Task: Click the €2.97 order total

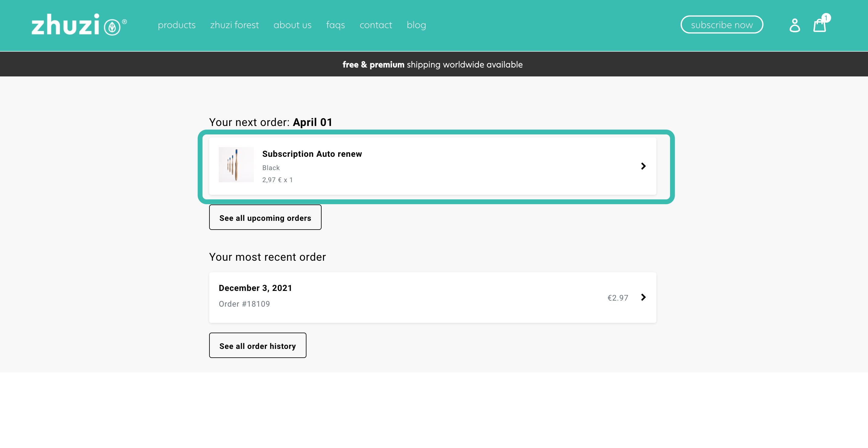Action: tap(618, 298)
